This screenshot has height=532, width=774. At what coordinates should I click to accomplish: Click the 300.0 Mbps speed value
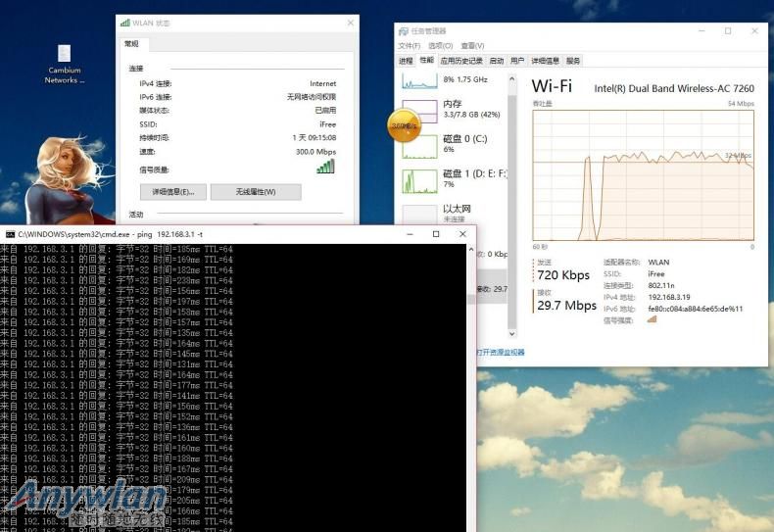coord(315,152)
